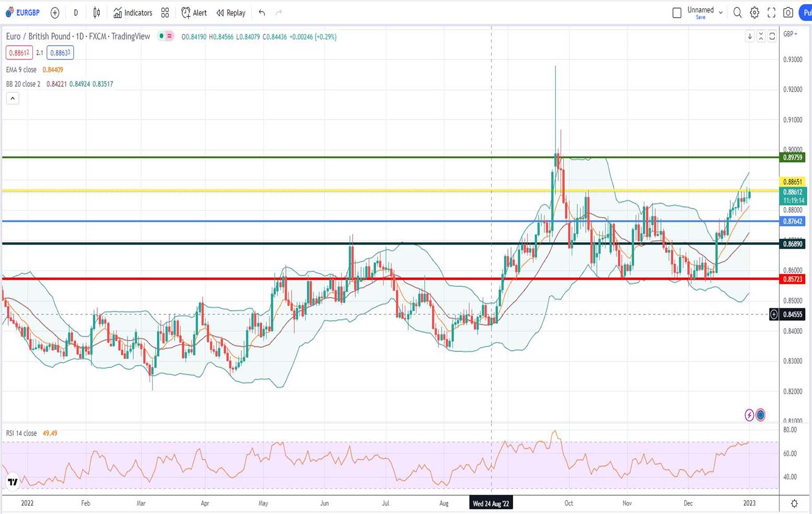Collapse the indicator legend with the chevron
Screen dimensions: 812x514
click(x=13, y=98)
